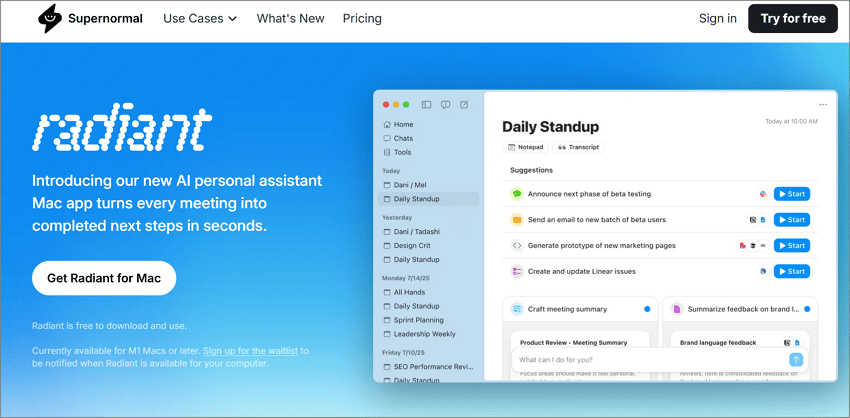Open the Design Crit meeting
This screenshot has width=850, height=418.
[428, 246]
